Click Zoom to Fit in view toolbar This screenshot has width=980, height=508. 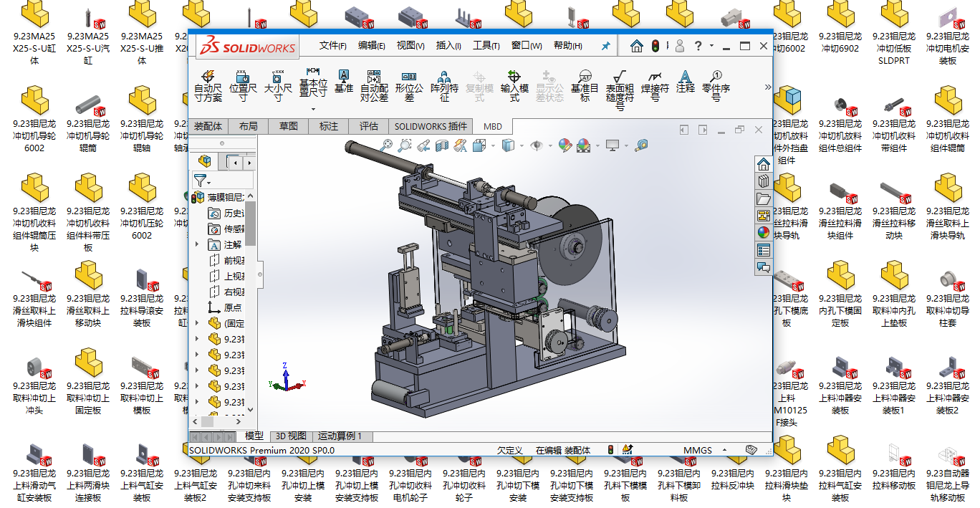[x=388, y=145]
